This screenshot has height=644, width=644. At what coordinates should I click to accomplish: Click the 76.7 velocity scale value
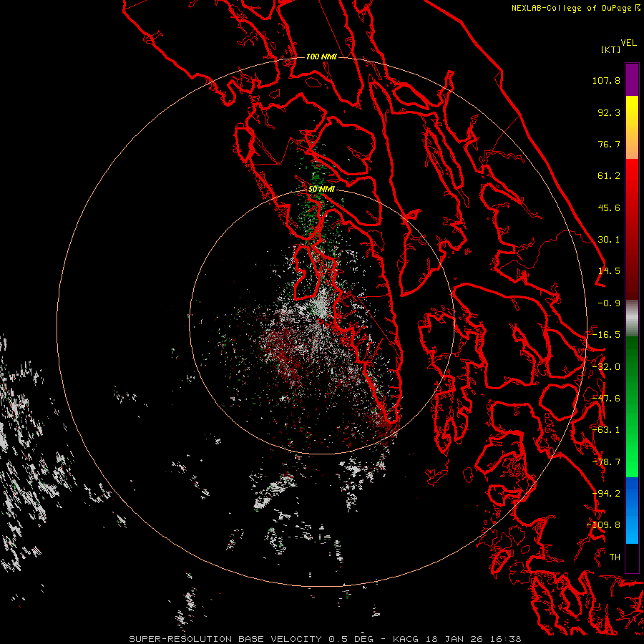(609, 144)
